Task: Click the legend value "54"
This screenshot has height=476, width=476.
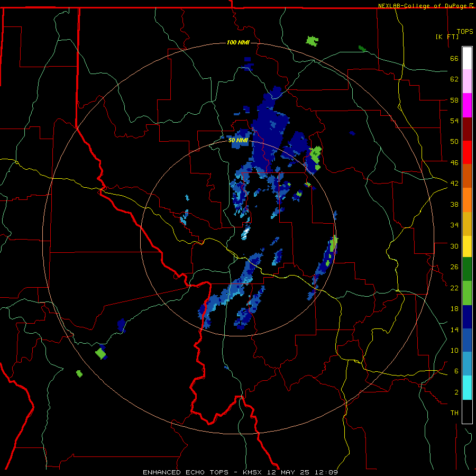Action: 454,121
